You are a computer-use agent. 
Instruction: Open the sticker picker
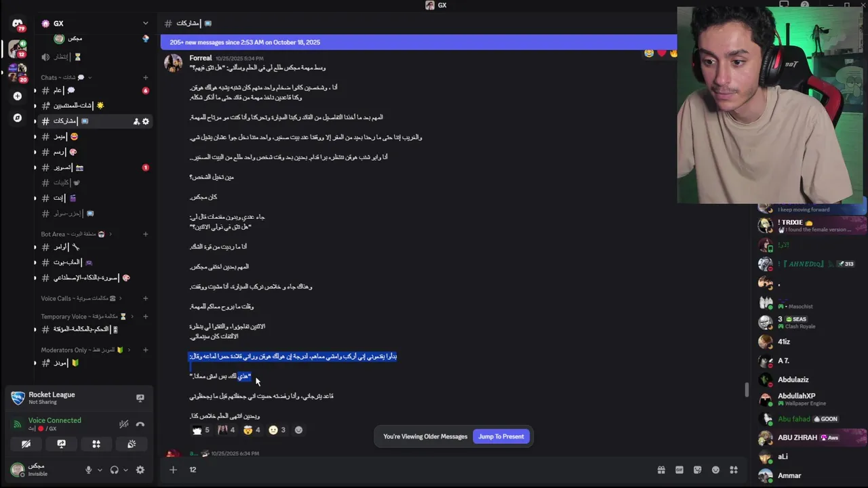697,470
